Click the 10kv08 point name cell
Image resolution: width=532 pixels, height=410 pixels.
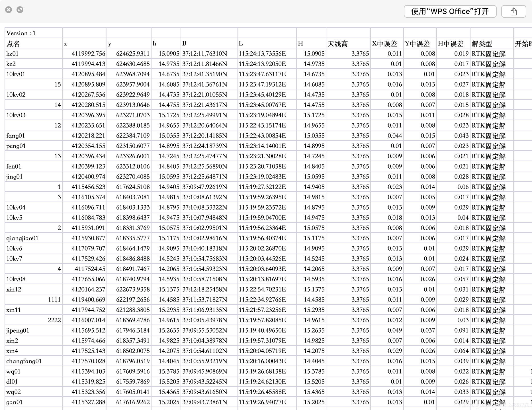(34, 279)
